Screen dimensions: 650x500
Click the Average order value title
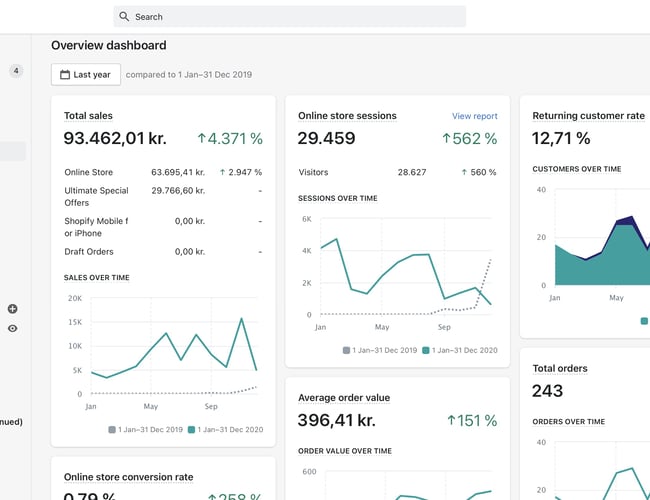tap(344, 398)
